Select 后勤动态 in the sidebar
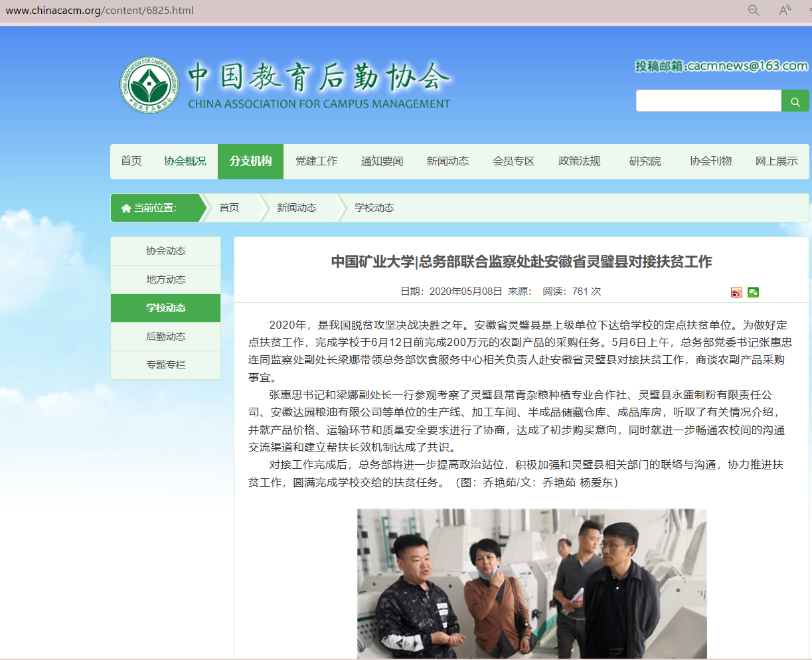Image resolution: width=812 pixels, height=660 pixels. pos(166,337)
